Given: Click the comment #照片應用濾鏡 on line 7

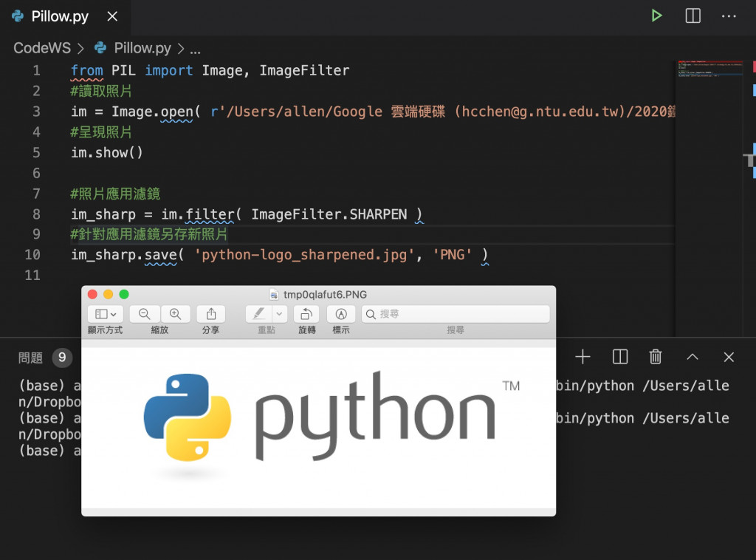Looking at the screenshot, I should click(114, 194).
